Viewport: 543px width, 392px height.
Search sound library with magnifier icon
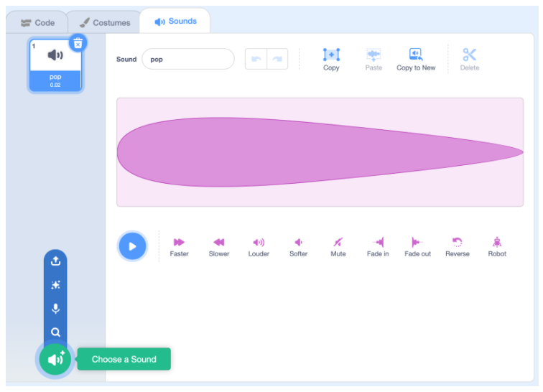click(55, 332)
